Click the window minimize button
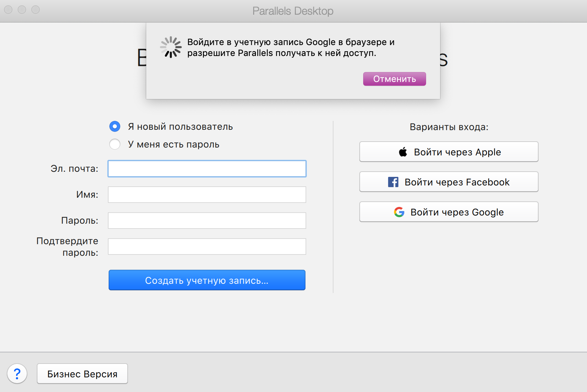 coord(22,10)
